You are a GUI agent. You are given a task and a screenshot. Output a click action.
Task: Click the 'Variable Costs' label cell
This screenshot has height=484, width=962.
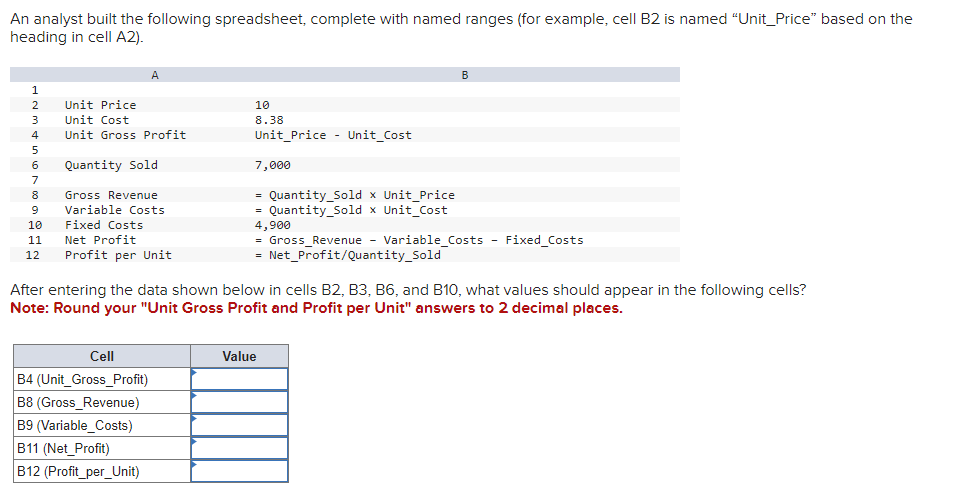tap(115, 210)
